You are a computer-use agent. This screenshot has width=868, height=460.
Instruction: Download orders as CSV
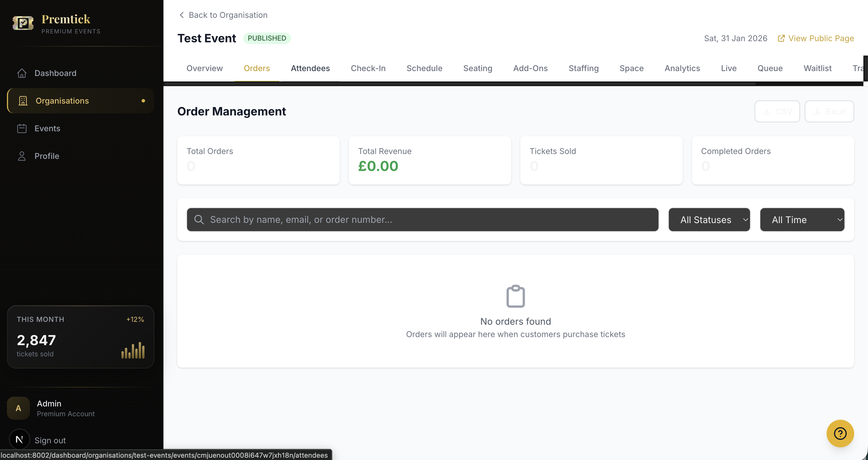coord(777,112)
